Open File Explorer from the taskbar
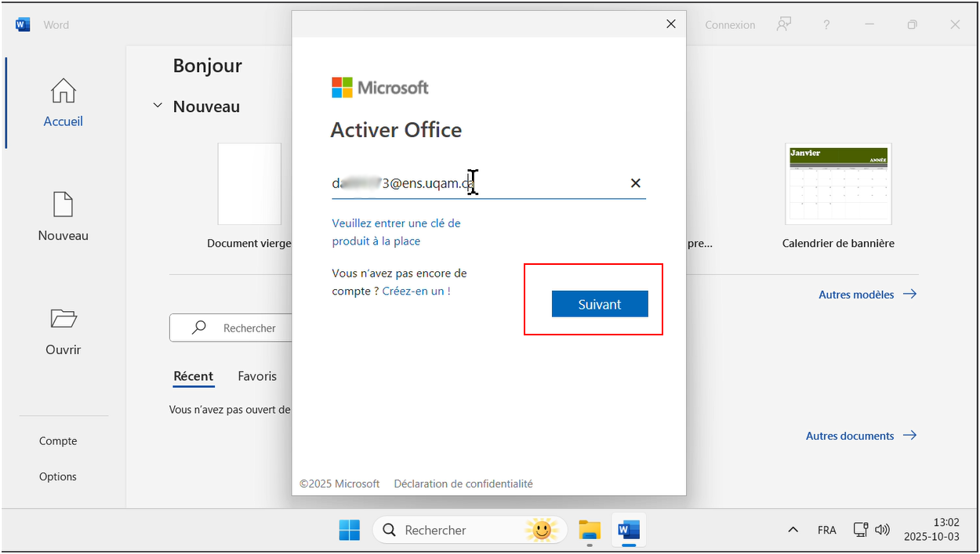 (x=589, y=530)
